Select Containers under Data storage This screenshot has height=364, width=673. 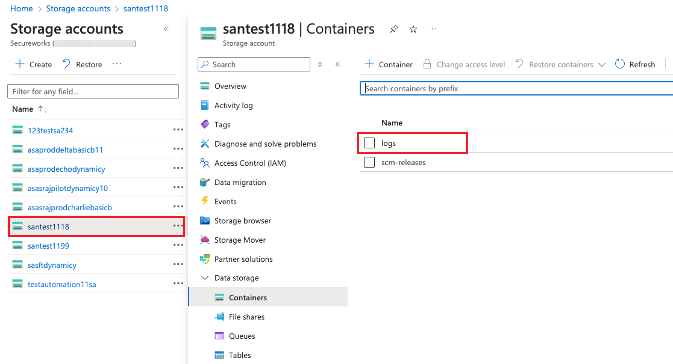pos(268,297)
